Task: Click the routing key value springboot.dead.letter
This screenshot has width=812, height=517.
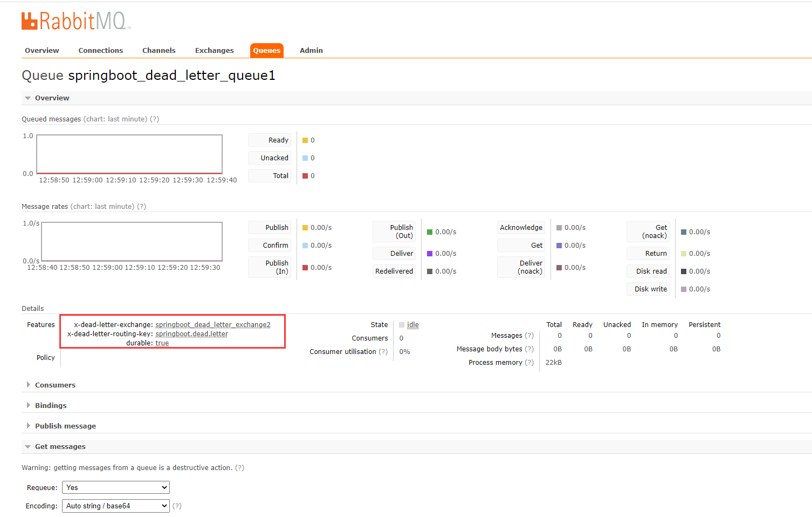Action: (191, 334)
